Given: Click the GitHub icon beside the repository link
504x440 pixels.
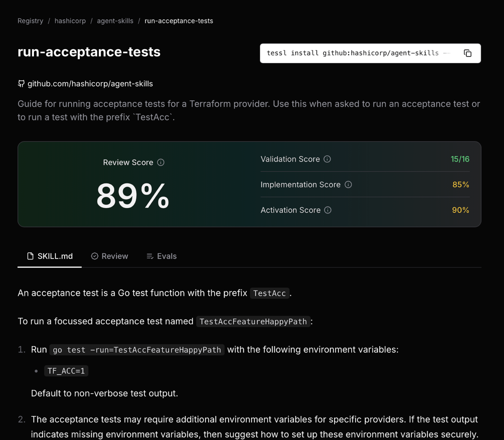Looking at the screenshot, I should pos(22,84).
